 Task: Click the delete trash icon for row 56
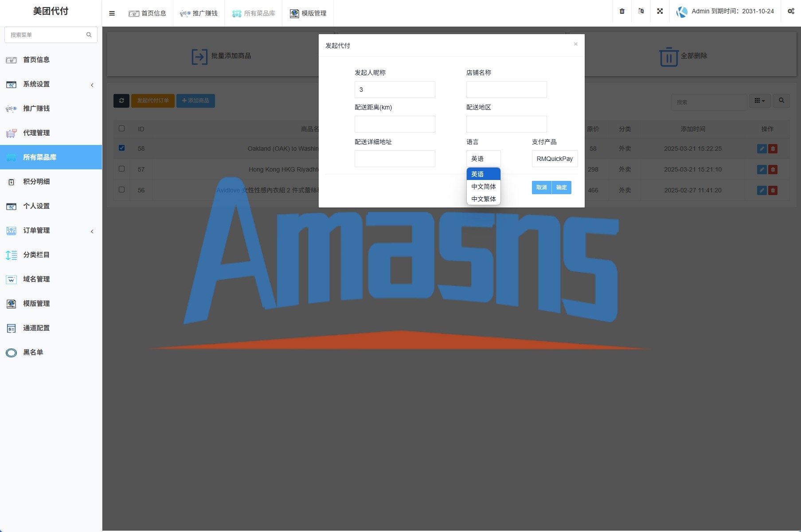pyautogui.click(x=773, y=190)
